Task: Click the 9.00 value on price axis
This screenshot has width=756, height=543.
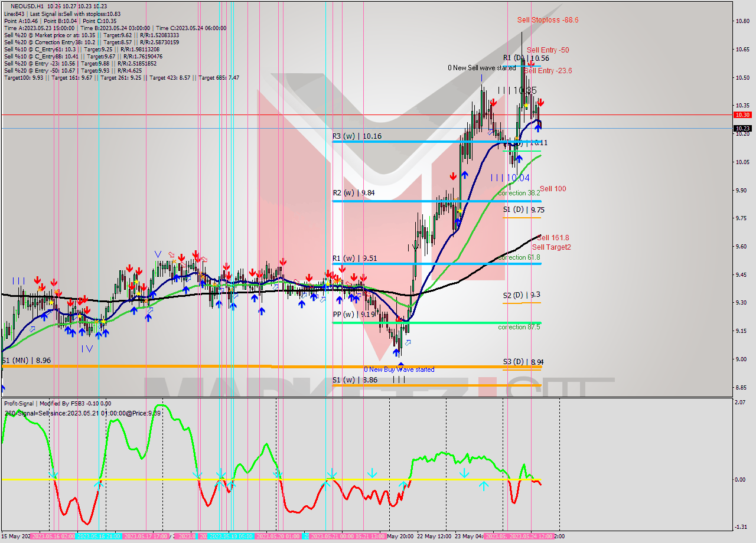Action: 742,359
